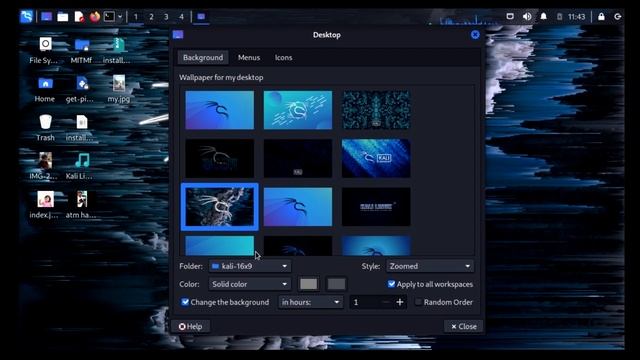
Task: Click the first gray color swatch
Action: [x=309, y=284]
